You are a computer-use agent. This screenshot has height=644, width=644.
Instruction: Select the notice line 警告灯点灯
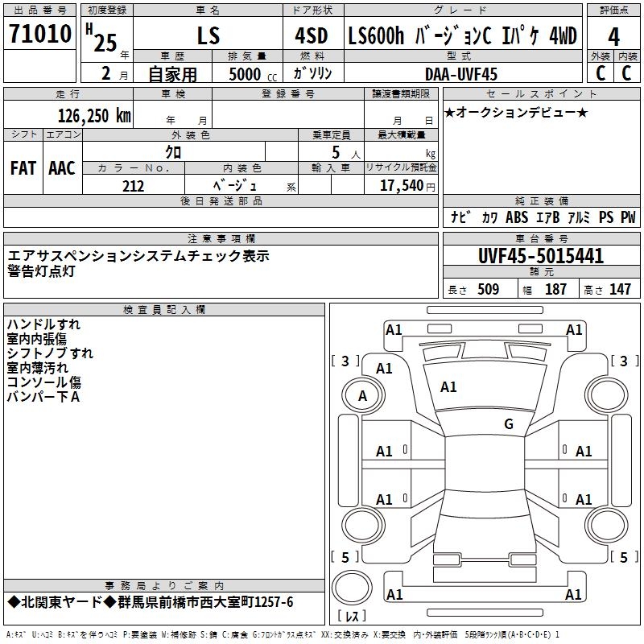coord(41,271)
